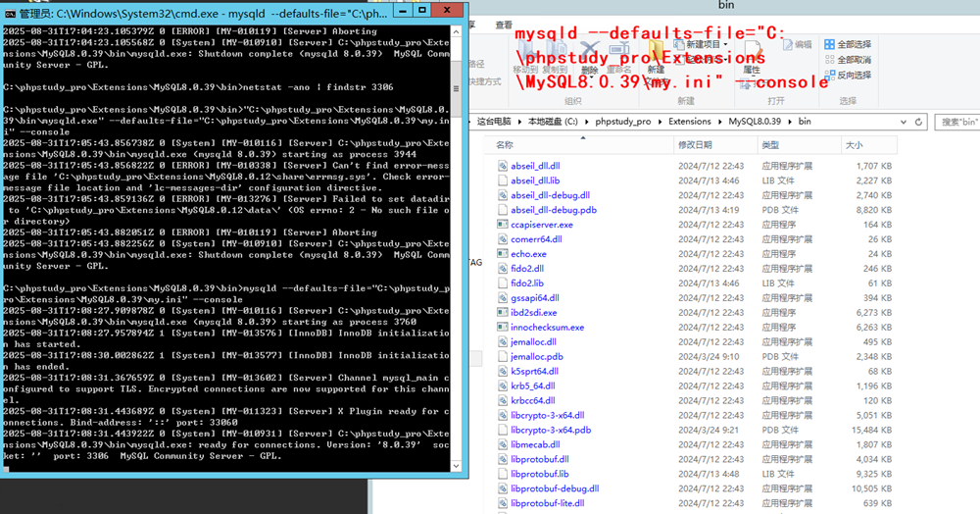Go to Extensions in the breadcrumb
Image resolution: width=980 pixels, height=514 pixels.
point(689,122)
